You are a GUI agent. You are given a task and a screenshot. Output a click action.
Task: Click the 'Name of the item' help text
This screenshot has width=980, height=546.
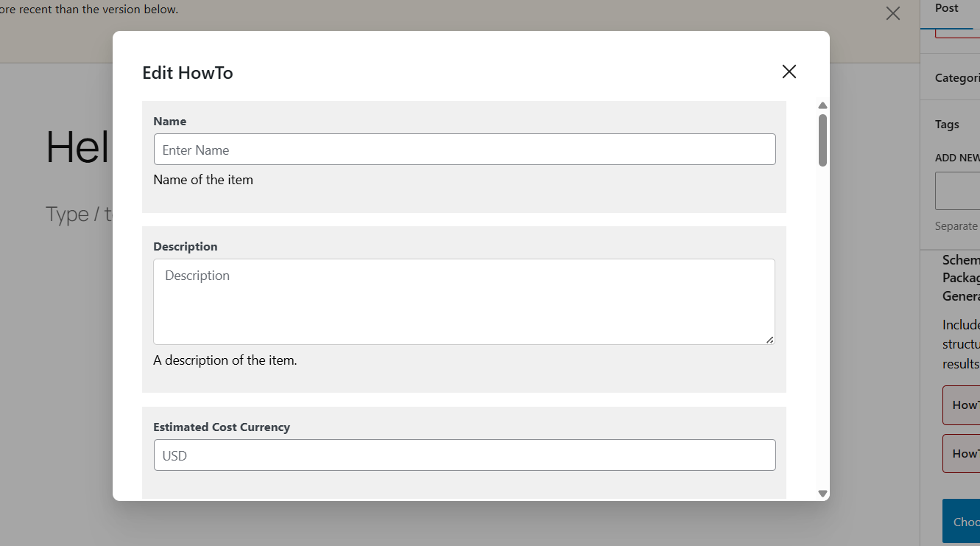(203, 180)
